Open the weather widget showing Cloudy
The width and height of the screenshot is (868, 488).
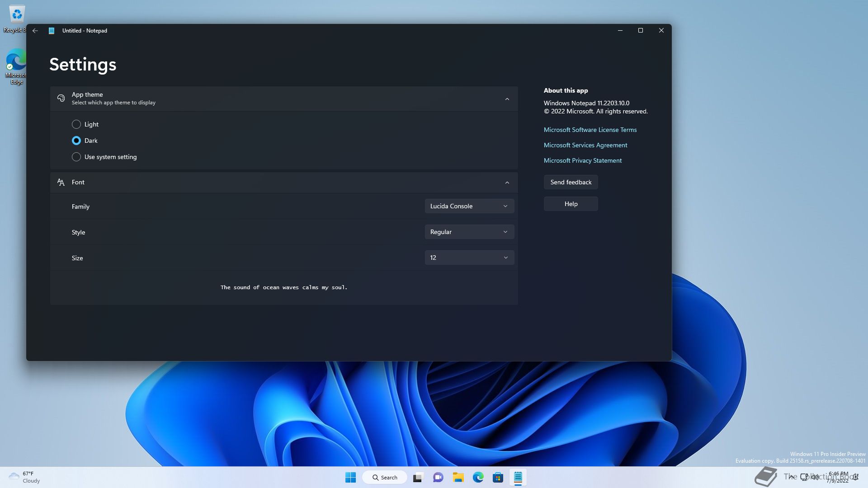point(25,477)
